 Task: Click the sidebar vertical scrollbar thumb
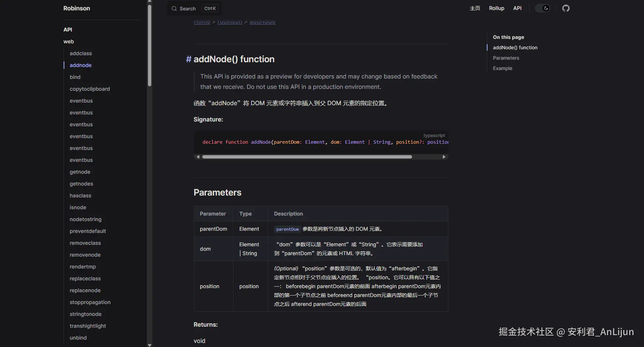[149, 44]
